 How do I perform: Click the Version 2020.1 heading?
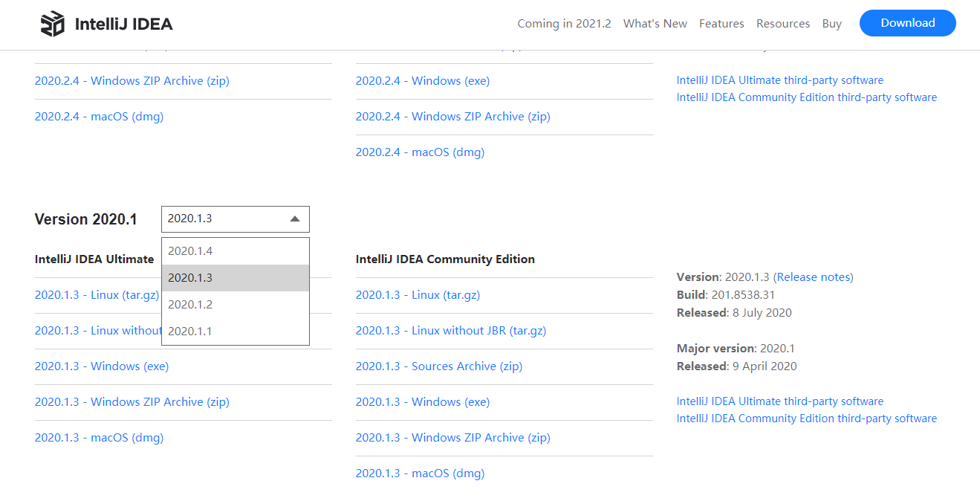pos(86,219)
